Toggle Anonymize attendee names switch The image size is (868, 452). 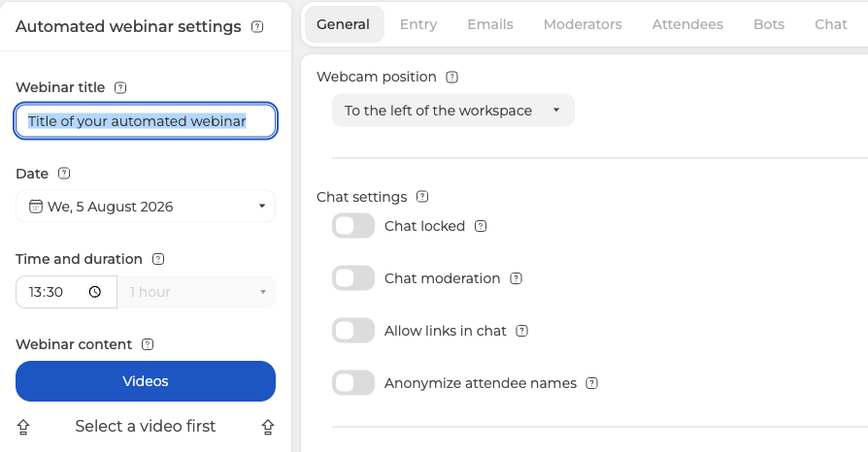[353, 383]
